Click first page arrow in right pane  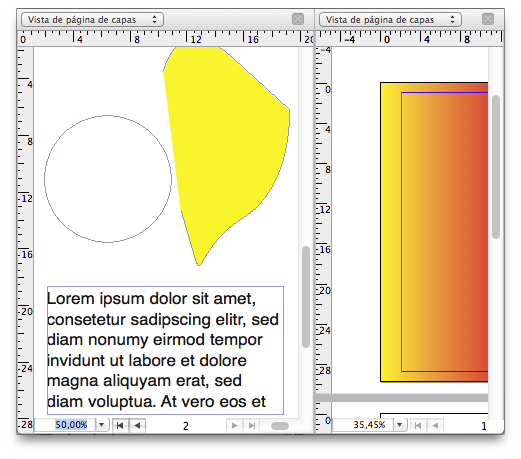[x=418, y=425]
